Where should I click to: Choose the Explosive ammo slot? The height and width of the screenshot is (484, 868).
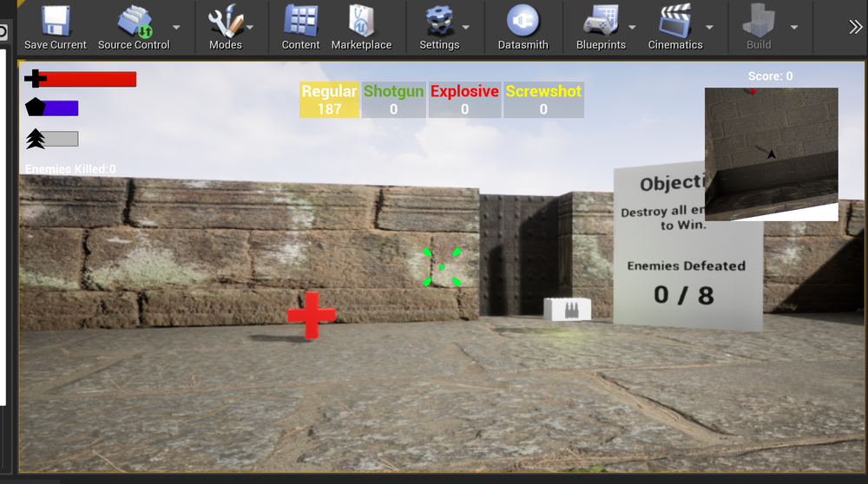click(x=464, y=100)
